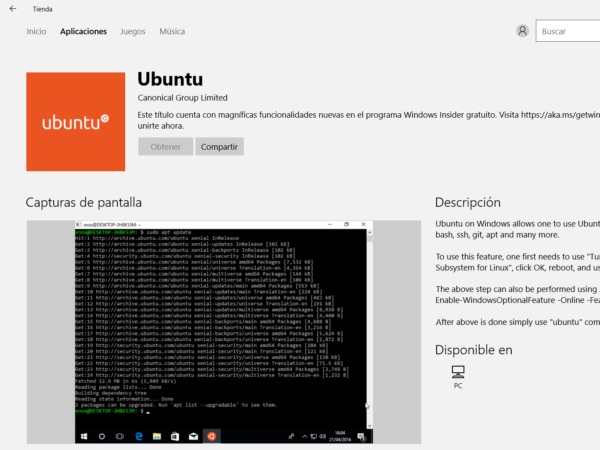Click 'After above is done simply use' text
600x450 pixels.
click(x=517, y=322)
